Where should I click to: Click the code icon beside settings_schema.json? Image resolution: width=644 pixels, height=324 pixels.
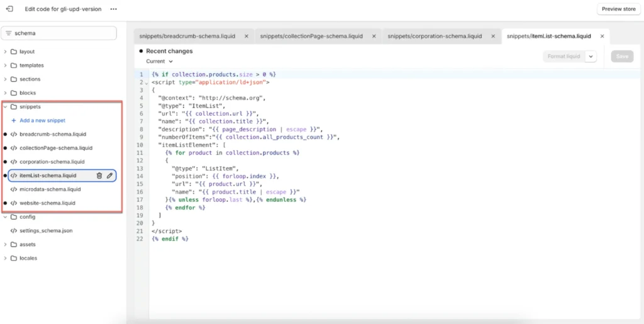click(x=14, y=231)
